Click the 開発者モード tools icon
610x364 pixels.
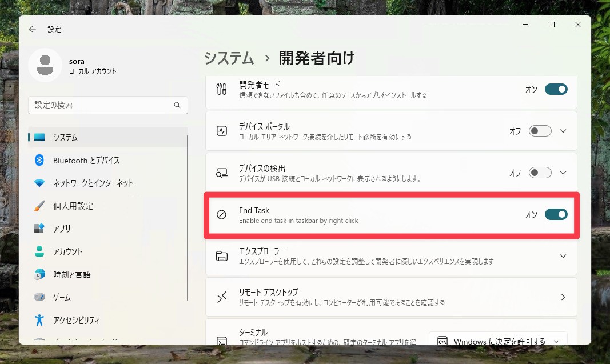(221, 90)
